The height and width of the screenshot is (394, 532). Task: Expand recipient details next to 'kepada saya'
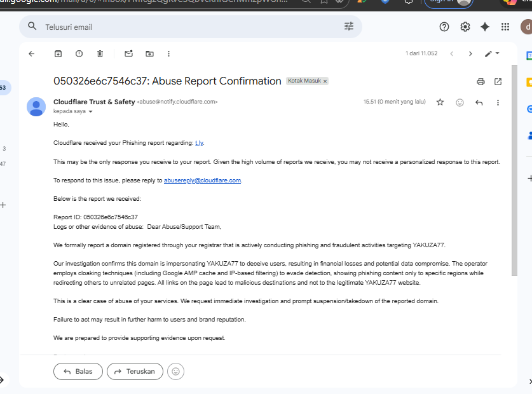pos(91,111)
